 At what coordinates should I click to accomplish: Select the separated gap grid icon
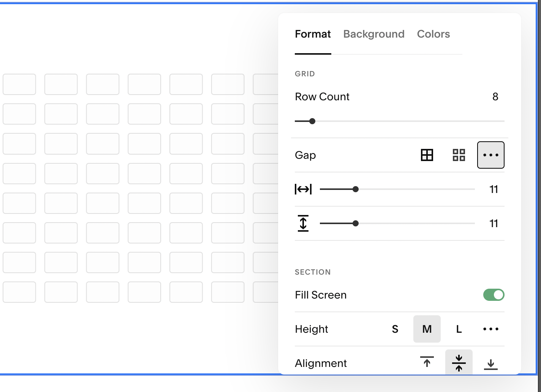[x=459, y=155]
